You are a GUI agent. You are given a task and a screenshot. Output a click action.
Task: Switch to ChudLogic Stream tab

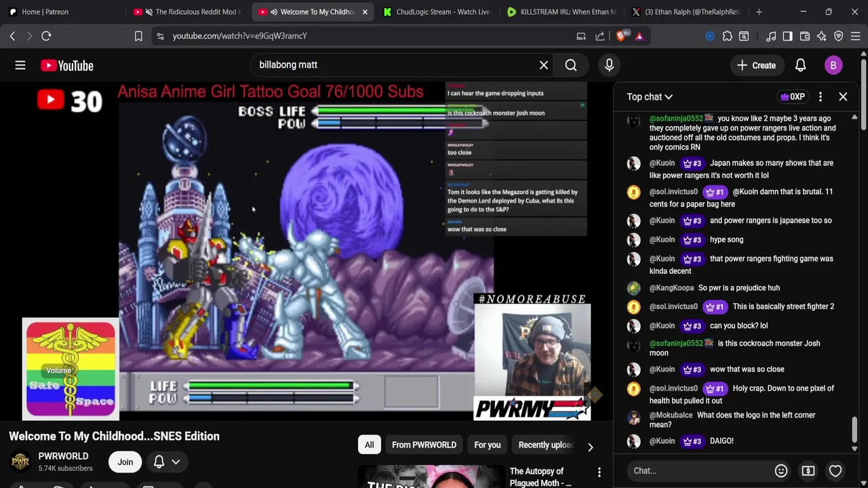click(x=437, y=12)
